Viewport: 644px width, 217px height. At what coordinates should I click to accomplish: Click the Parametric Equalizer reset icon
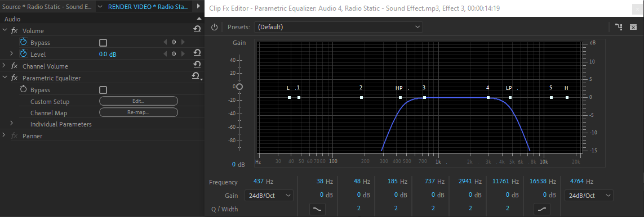click(196, 76)
